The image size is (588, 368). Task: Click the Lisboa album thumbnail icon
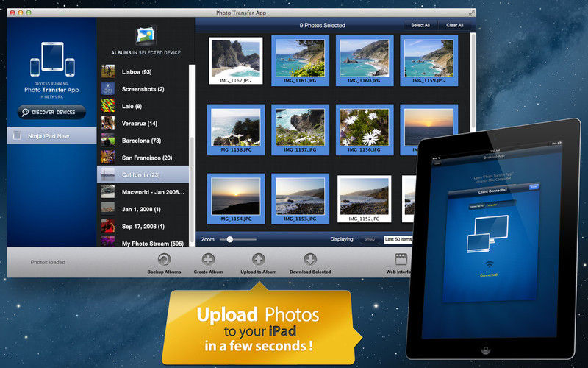pyautogui.click(x=108, y=71)
